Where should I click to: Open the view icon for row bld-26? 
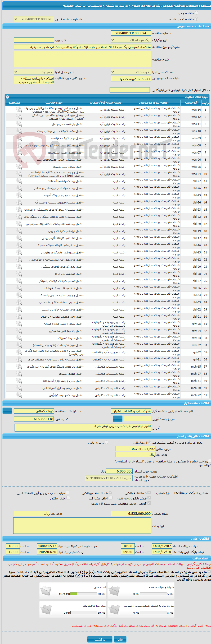coord(19,188)
